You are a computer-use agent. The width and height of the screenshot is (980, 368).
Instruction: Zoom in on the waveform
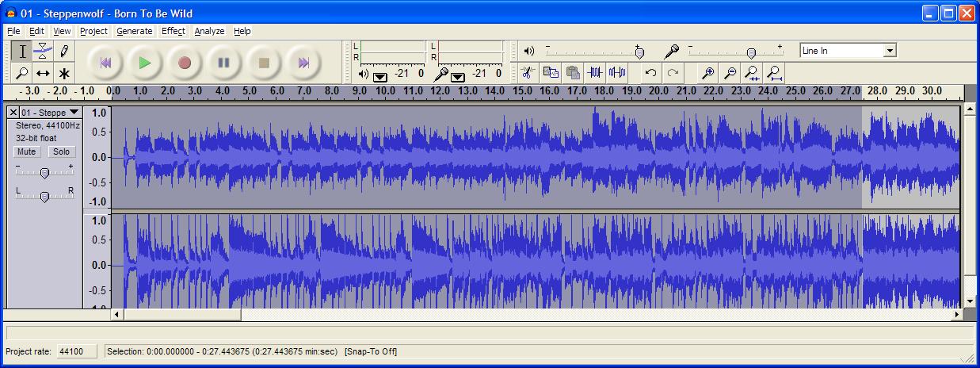(x=707, y=73)
